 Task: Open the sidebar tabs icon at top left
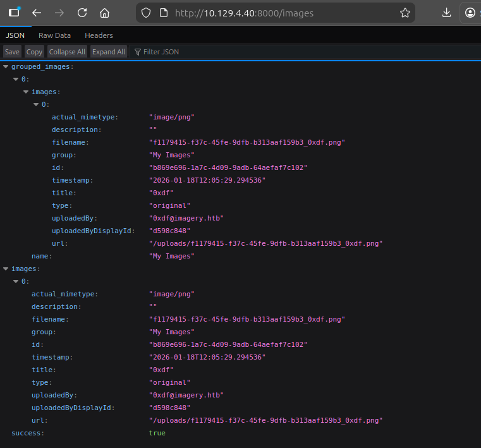(x=14, y=12)
